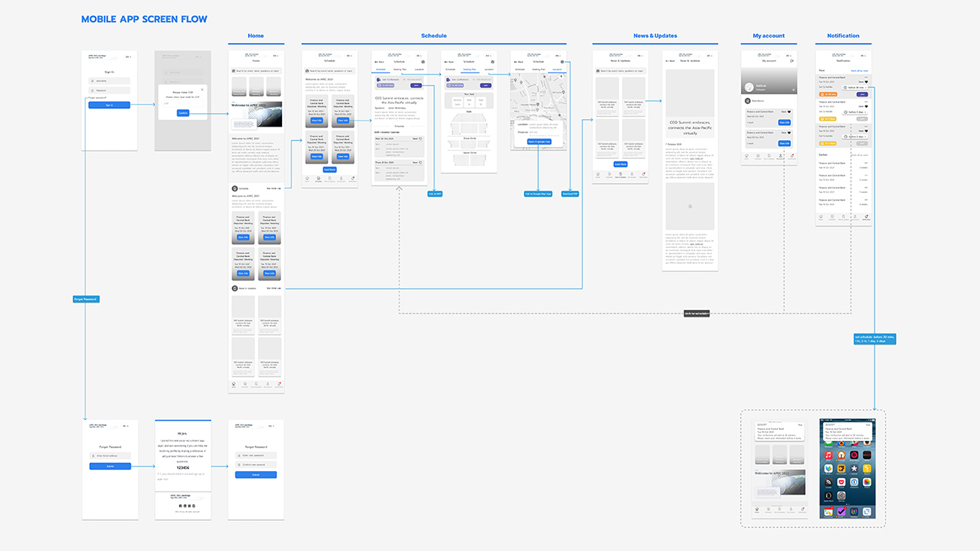Toggle Save heart on second My account card
Viewport: 980px width, 551px height.
pos(789,133)
